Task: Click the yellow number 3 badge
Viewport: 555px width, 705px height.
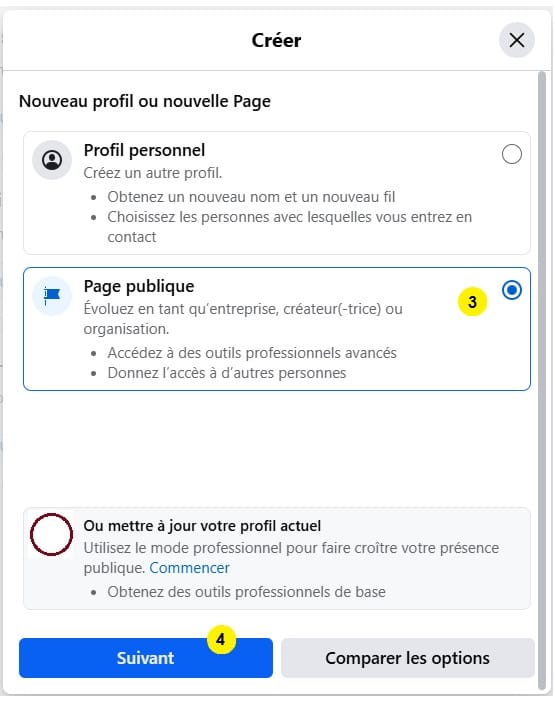Action: coord(472,302)
